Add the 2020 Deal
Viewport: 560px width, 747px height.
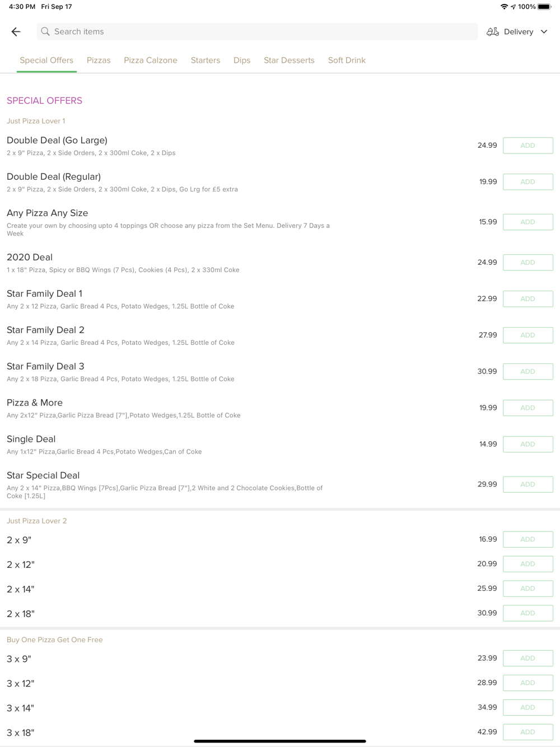click(528, 263)
